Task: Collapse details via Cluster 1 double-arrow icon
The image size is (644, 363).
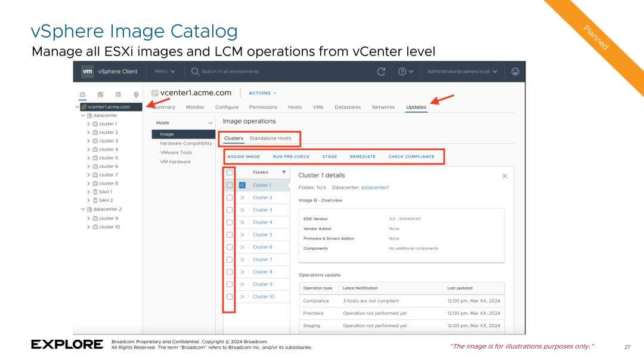Action: [242, 185]
